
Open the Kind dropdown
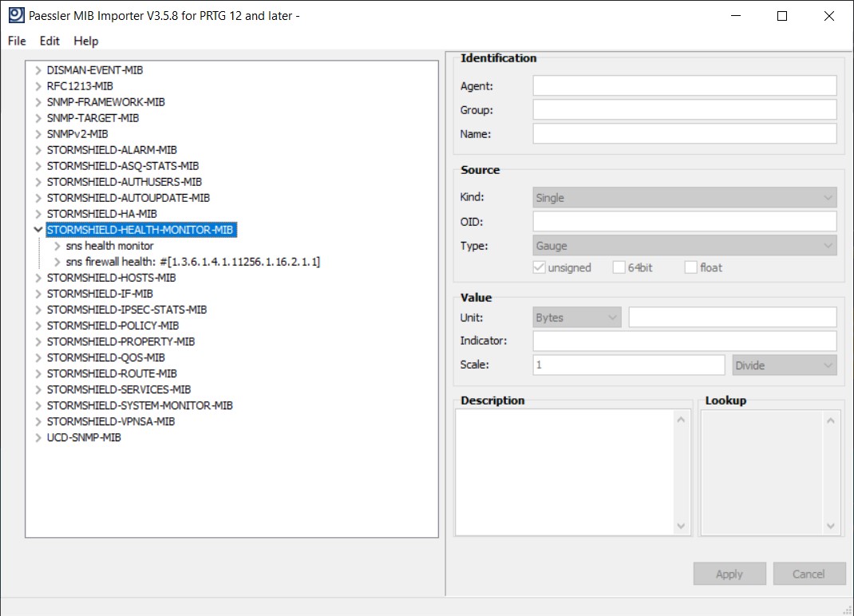point(684,198)
